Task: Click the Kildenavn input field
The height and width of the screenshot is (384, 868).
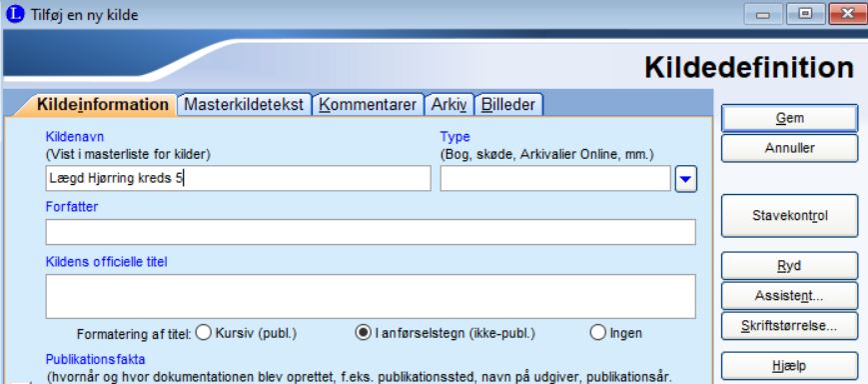Action: (x=238, y=178)
